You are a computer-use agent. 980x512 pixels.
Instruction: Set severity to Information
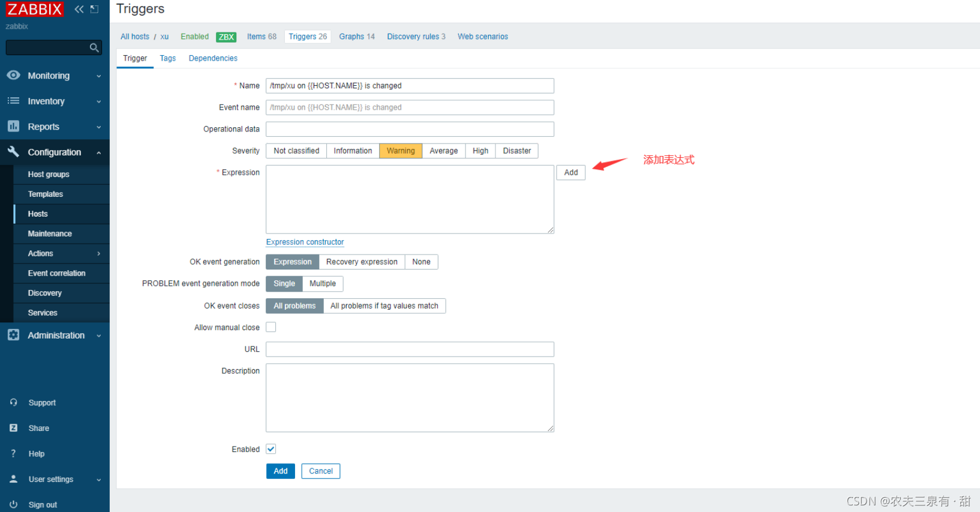[x=353, y=151]
